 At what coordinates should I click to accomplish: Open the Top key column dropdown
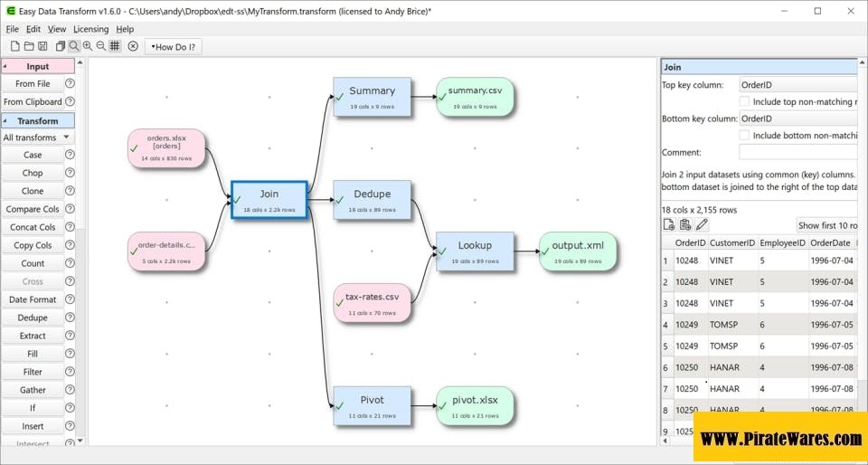point(797,85)
